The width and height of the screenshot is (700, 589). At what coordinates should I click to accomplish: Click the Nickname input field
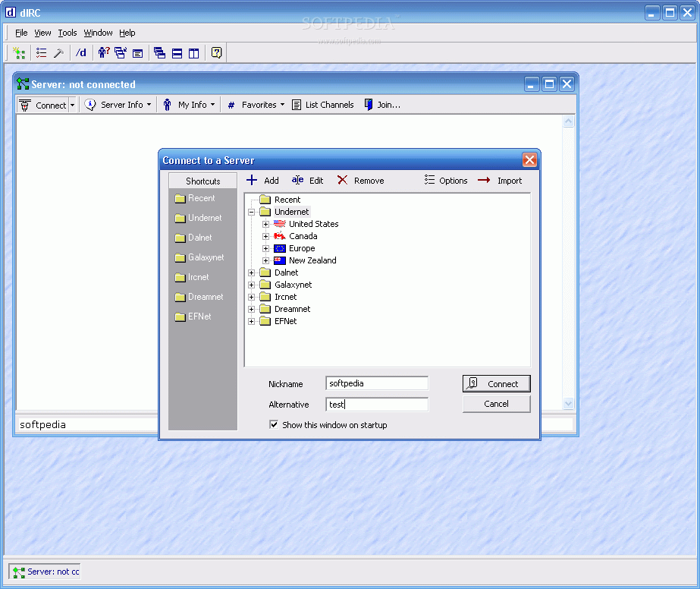(x=377, y=383)
